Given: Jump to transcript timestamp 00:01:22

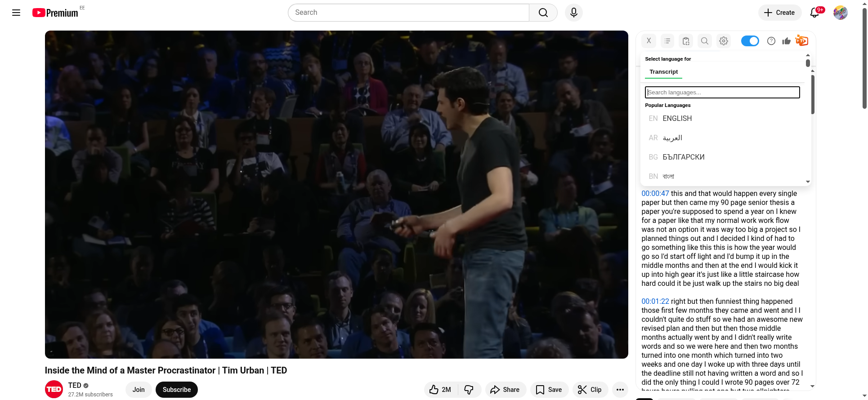Looking at the screenshot, I should [655, 301].
